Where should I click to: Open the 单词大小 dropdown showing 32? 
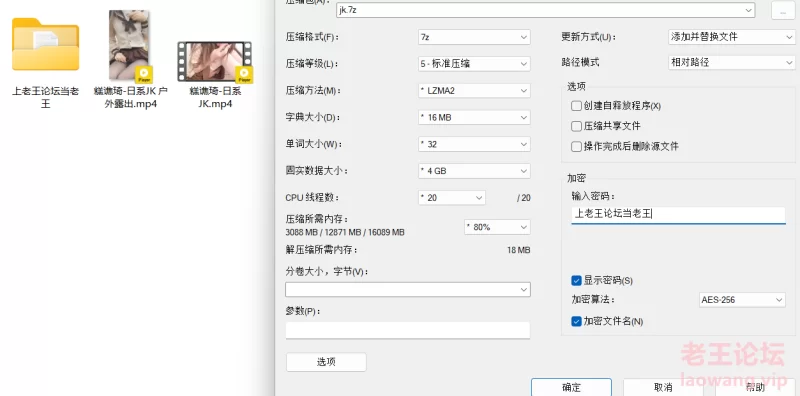click(474, 144)
